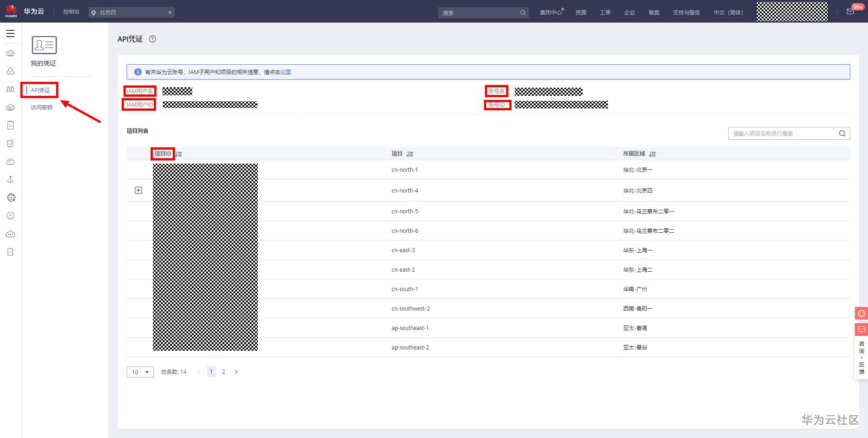The image size is (868, 438).
Task: Click the smiley face feedback icon
Action: click(862, 314)
